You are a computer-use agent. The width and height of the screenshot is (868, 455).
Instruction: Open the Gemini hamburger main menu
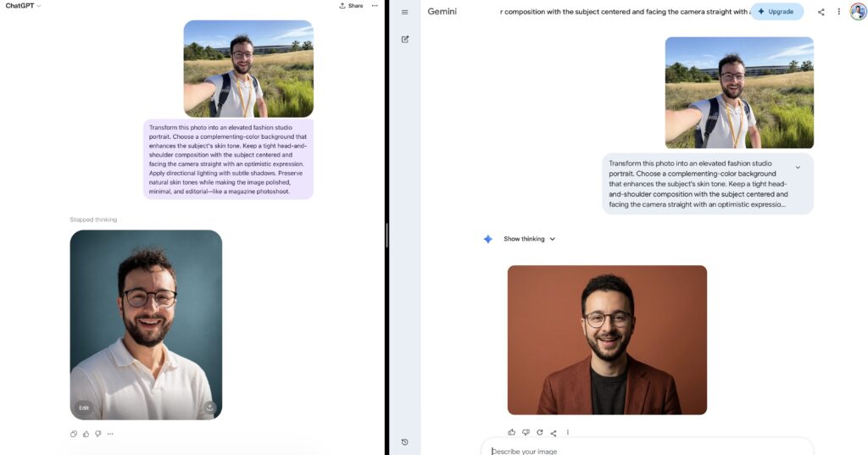(x=404, y=12)
